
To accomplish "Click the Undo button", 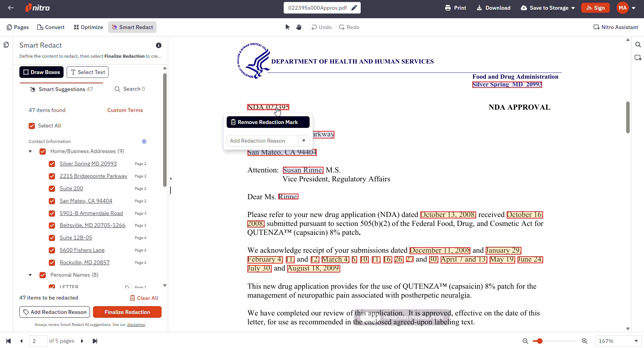I will coord(322,27).
